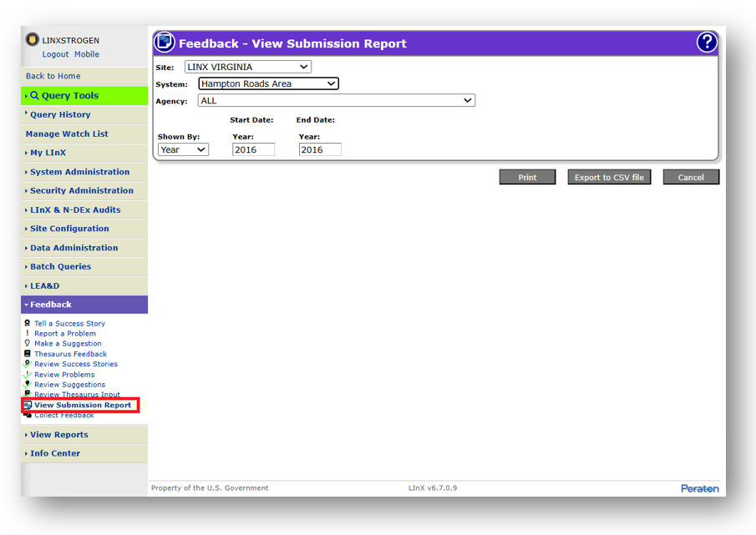Image resolution: width=756 pixels, height=535 pixels.
Task: Open Make a Suggestion link
Action: 68,344
